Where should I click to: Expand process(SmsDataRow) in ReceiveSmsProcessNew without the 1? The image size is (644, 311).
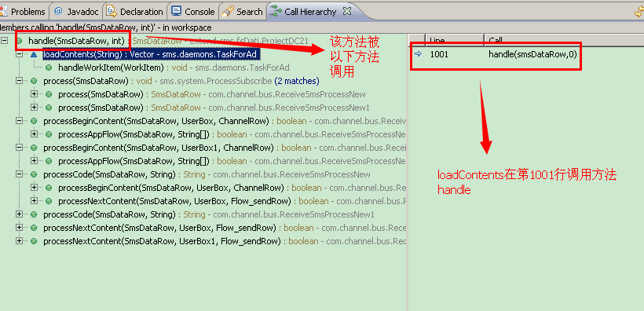(34, 94)
